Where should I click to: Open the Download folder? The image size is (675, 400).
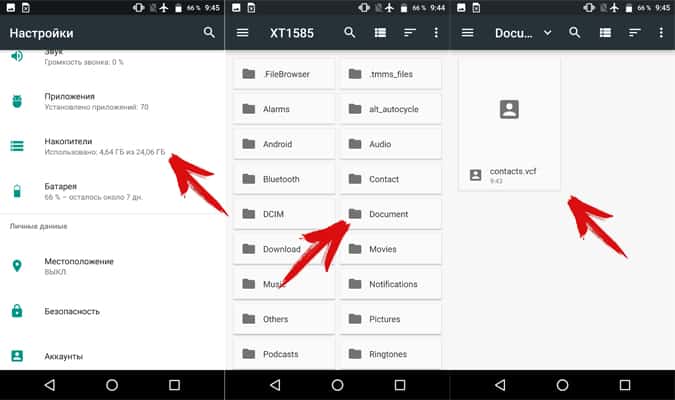coord(284,249)
